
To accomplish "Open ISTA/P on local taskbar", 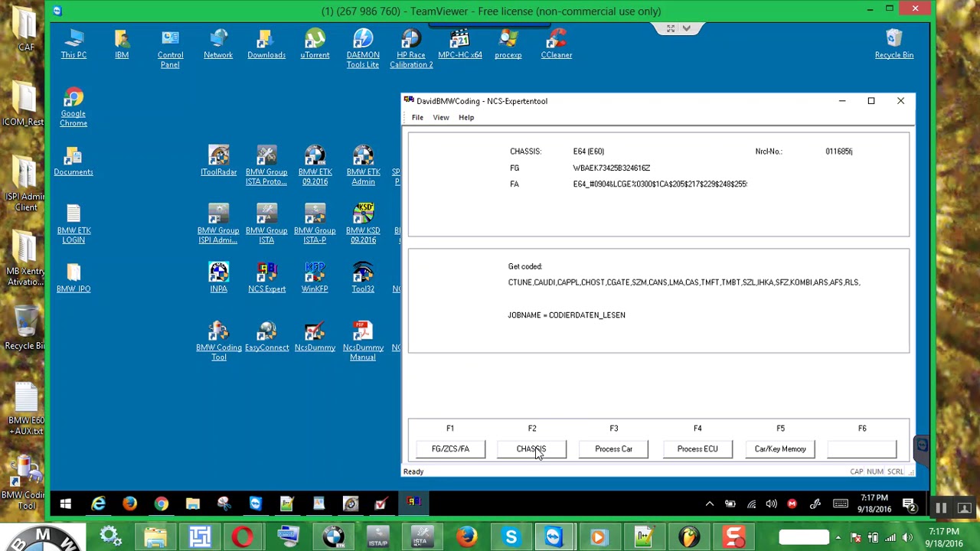I will 377,537.
